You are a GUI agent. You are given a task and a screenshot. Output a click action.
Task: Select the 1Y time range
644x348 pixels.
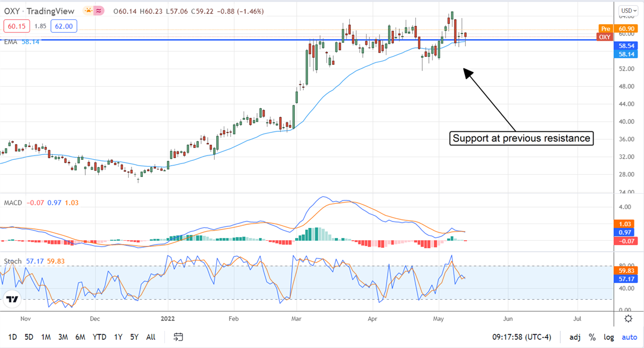[118, 337]
